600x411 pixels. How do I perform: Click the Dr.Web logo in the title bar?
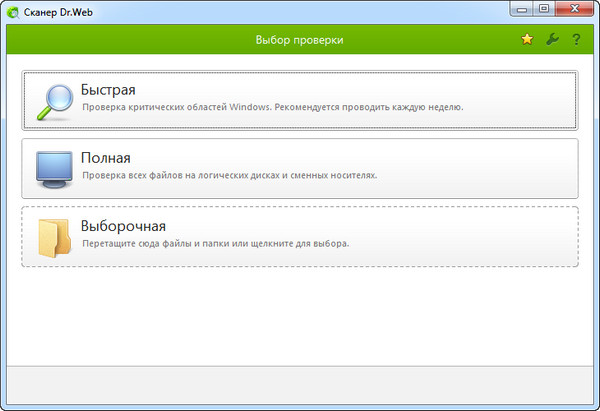(14, 11)
